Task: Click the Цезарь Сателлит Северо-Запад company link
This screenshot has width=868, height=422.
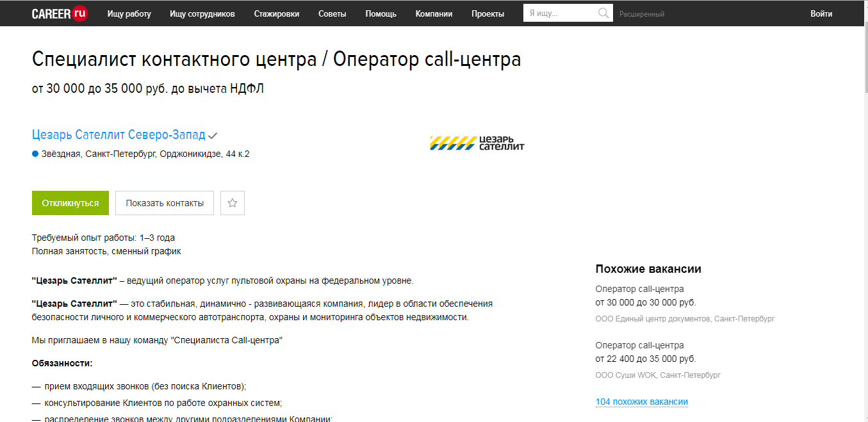Action: [119, 134]
